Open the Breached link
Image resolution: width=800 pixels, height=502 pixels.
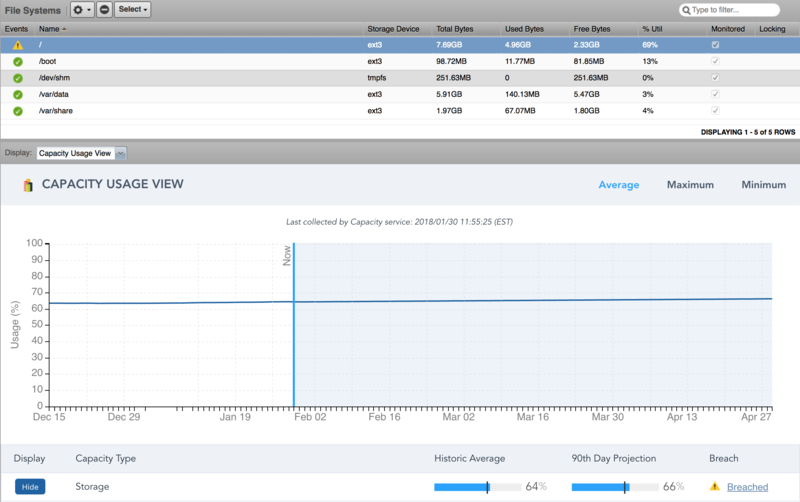747,487
